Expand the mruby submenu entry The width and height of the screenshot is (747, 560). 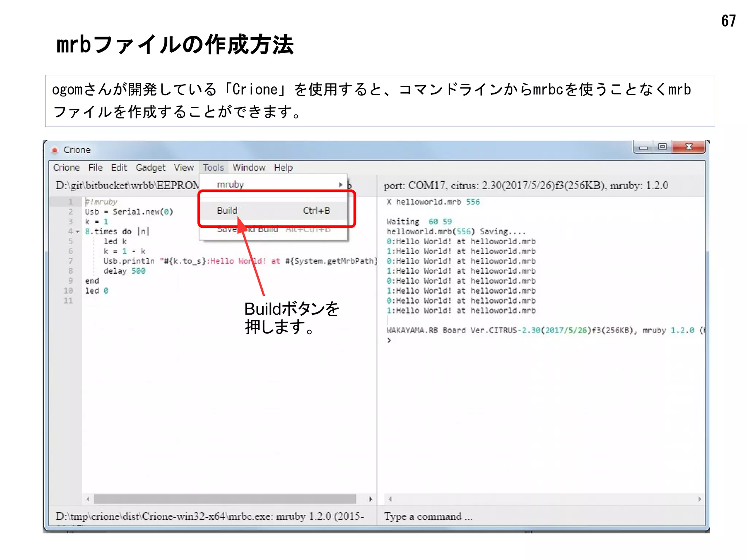pos(273,184)
